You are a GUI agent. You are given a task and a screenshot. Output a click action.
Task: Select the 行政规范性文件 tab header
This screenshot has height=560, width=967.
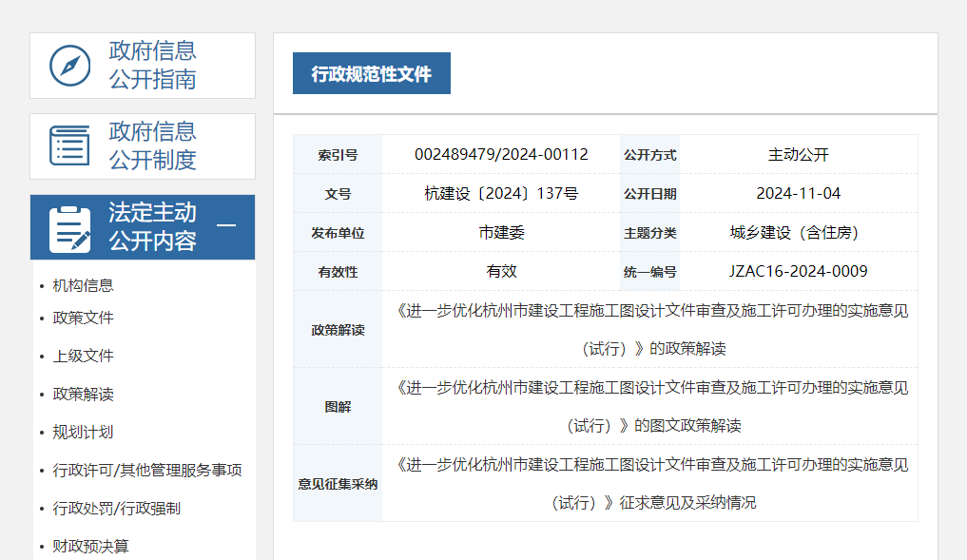pos(371,72)
